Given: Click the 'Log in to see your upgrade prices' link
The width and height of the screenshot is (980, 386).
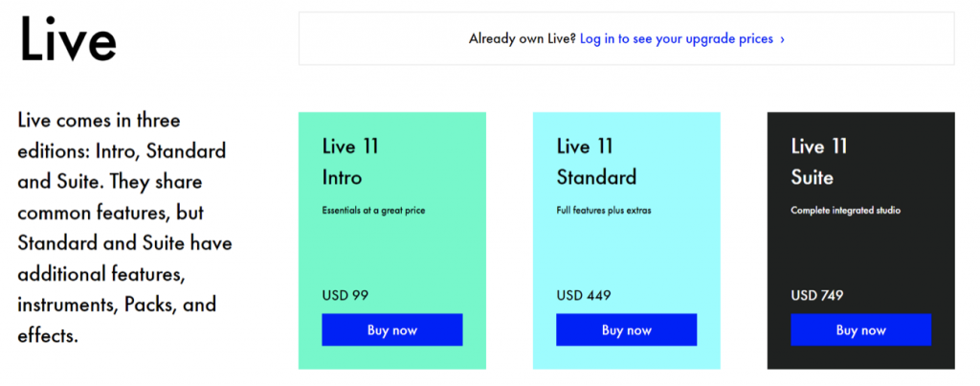Looking at the screenshot, I should 677,39.
